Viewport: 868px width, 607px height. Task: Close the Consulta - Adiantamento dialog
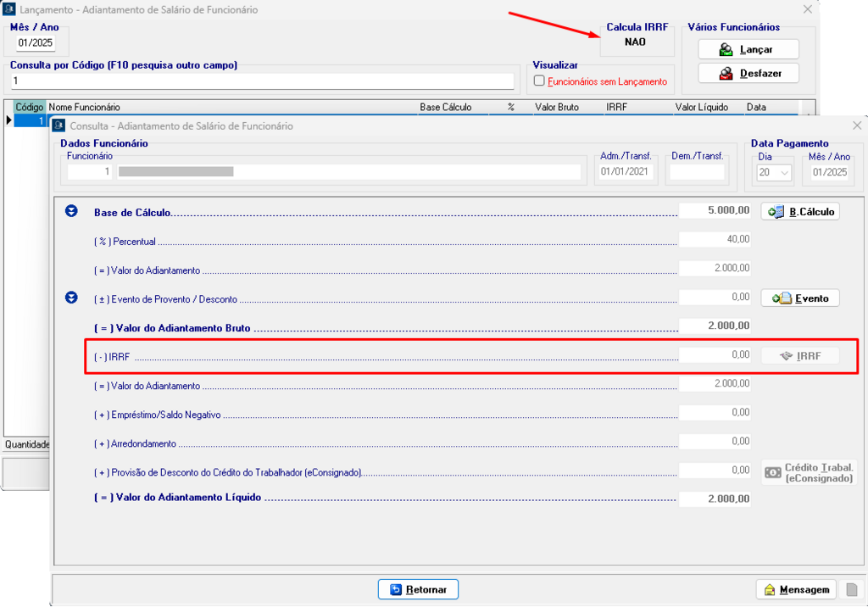[856, 125]
